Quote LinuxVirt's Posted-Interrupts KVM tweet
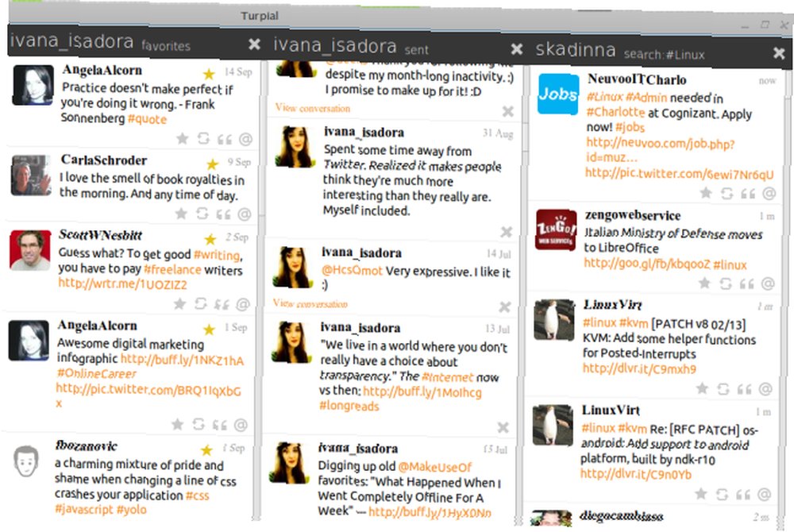Screen dimensions: 794x532 [x=744, y=389]
